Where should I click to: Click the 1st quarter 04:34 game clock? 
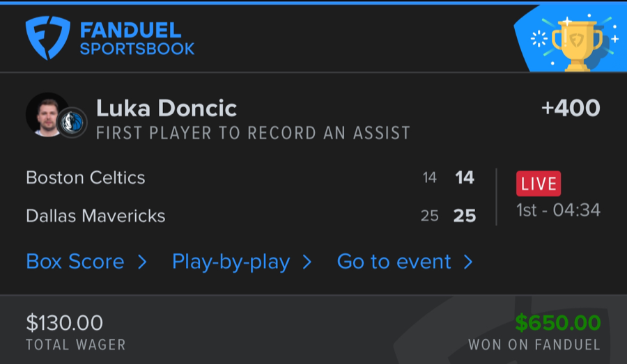[x=558, y=210]
